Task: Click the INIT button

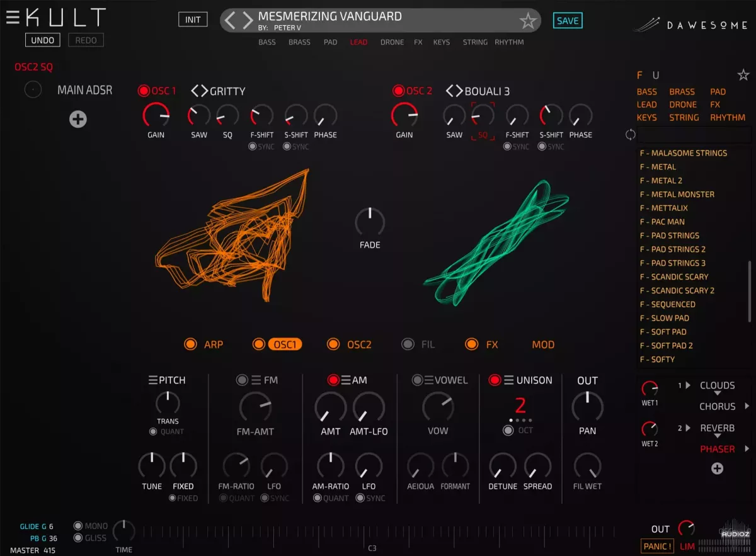Action: tap(193, 20)
